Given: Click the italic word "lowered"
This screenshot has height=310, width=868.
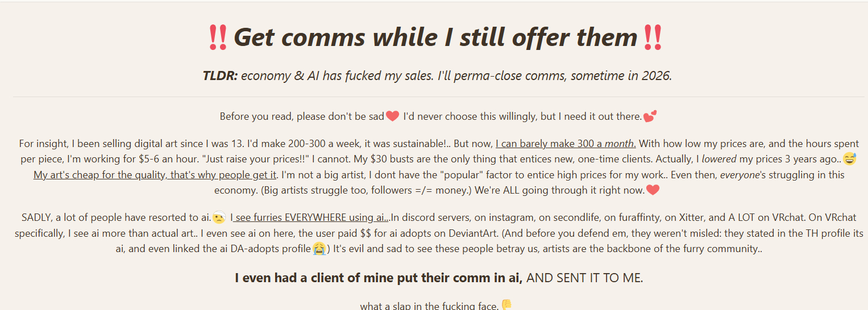Looking at the screenshot, I should 719,159.
